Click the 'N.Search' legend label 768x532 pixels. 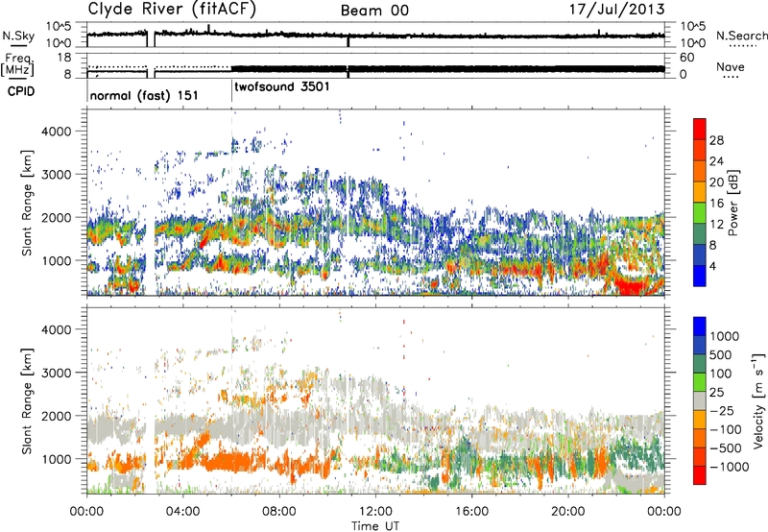pos(741,36)
